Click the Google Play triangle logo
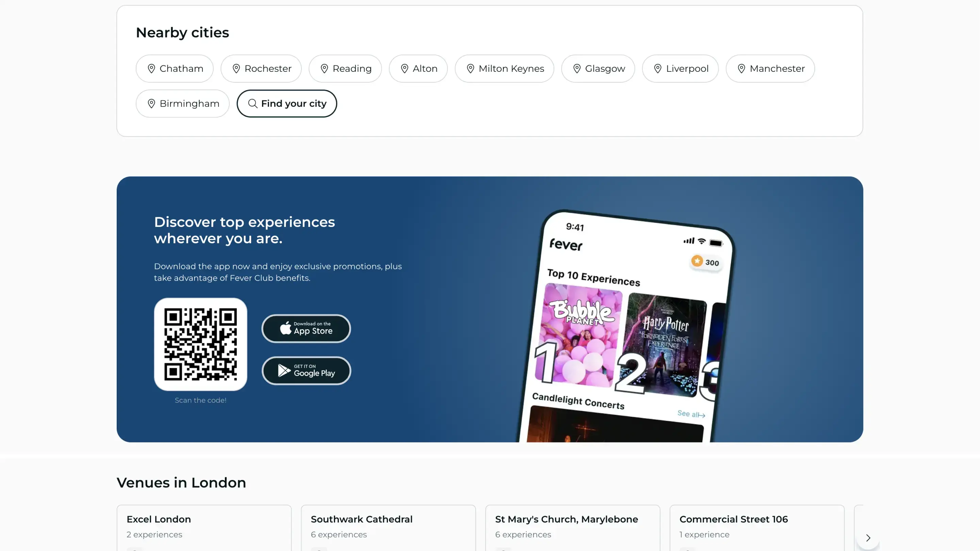Screen dimensions: 980x551 click(x=284, y=370)
